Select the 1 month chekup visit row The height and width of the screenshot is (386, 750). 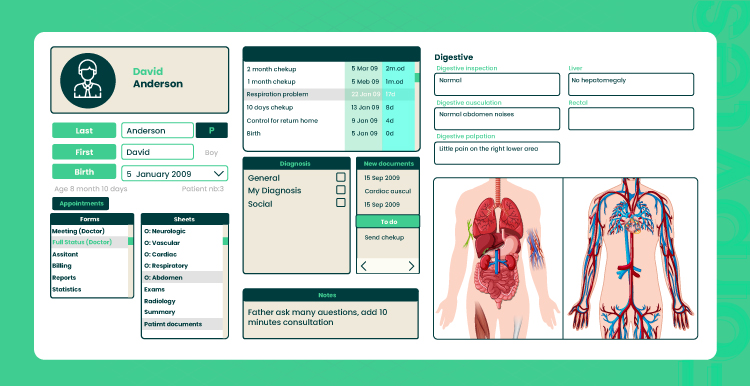[329, 82]
